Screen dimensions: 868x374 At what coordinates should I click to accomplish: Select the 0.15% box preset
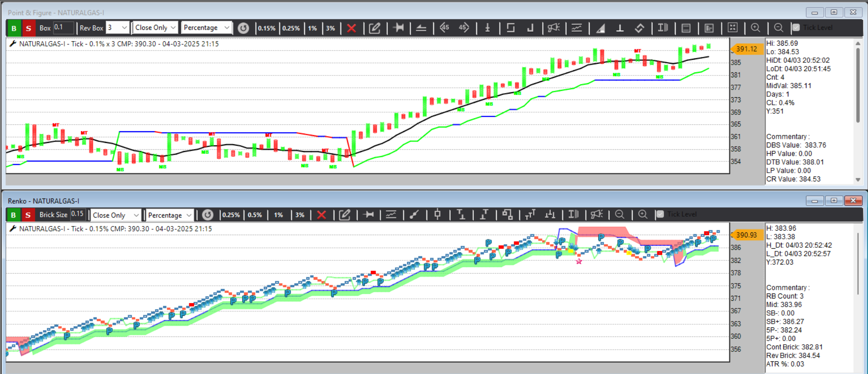(267, 28)
